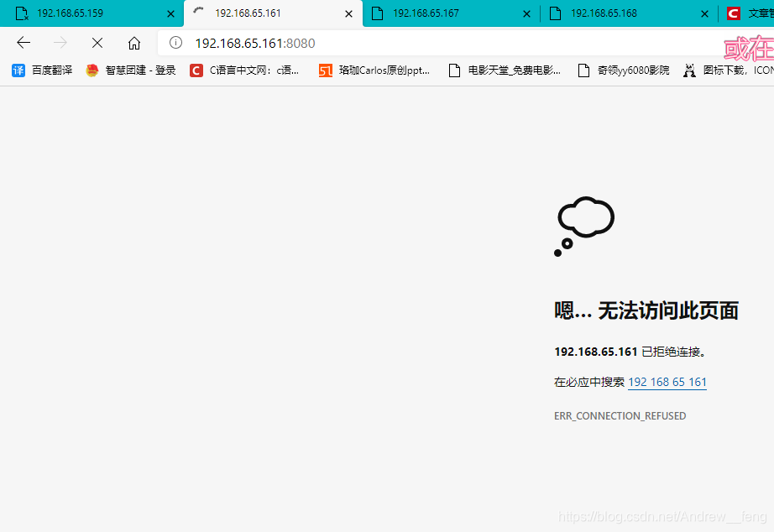Click the Home icon in the toolbar
Image resolution: width=774 pixels, height=532 pixels.
133,43
